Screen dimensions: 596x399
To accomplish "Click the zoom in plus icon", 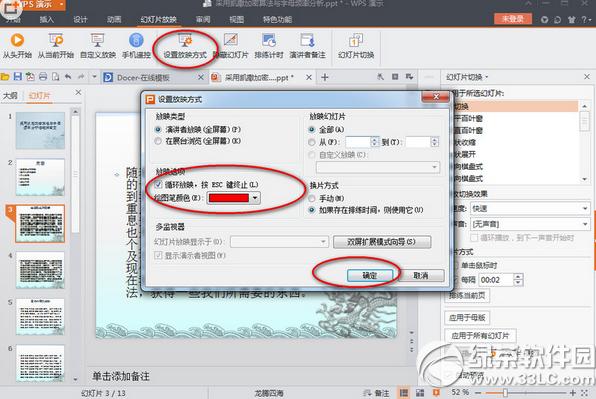I will pos(573,393).
